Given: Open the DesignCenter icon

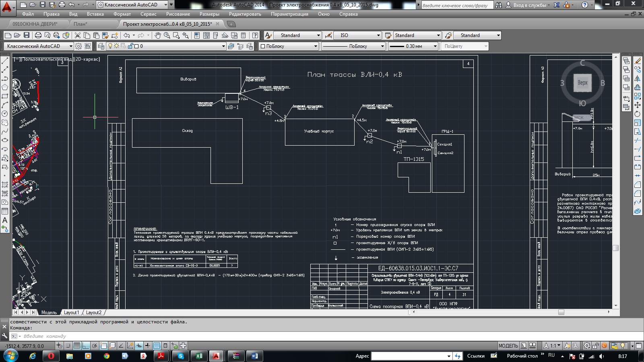Looking at the screenshot, I should (206, 35).
